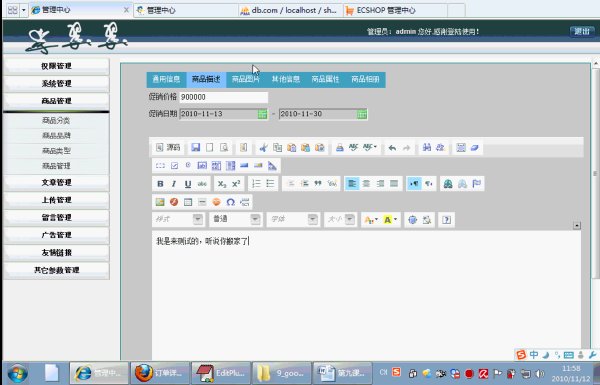Toggle subscript formatting
The width and height of the screenshot is (600, 385).
tap(222, 184)
